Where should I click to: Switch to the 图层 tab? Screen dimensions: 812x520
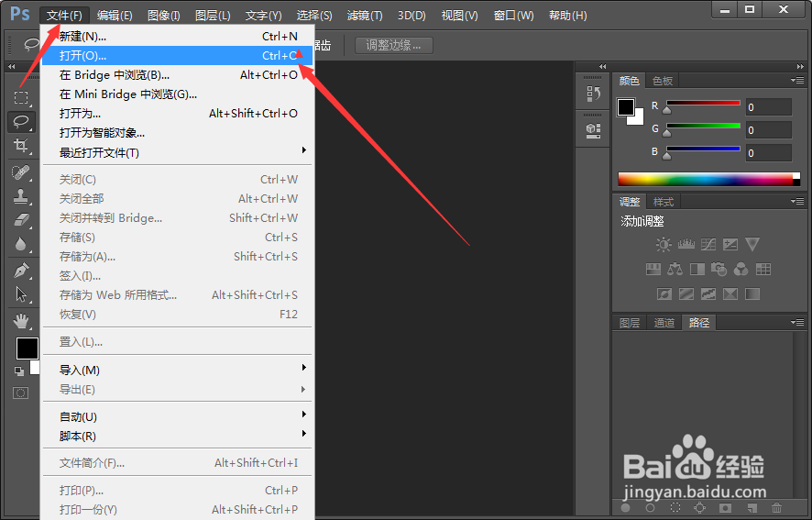(x=630, y=323)
